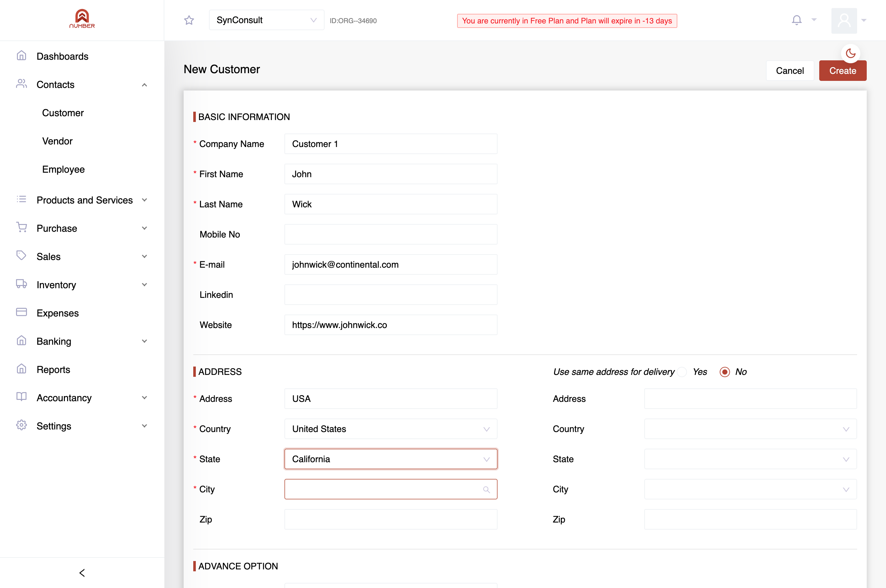Viewport: 886px width, 588px height.
Task: Click the Company Name field with Customer 1
Action: [x=391, y=143]
